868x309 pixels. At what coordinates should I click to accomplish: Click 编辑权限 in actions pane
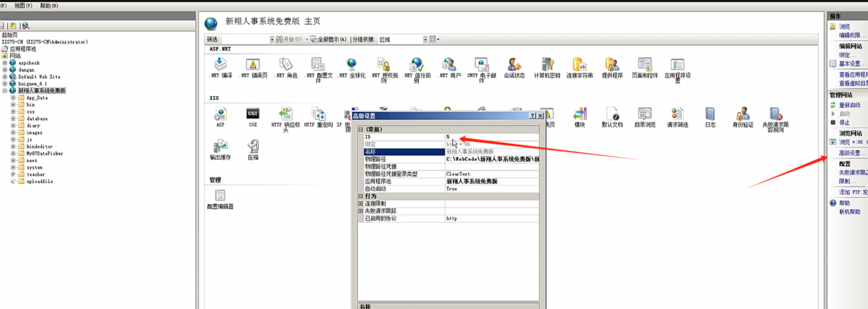(852, 35)
